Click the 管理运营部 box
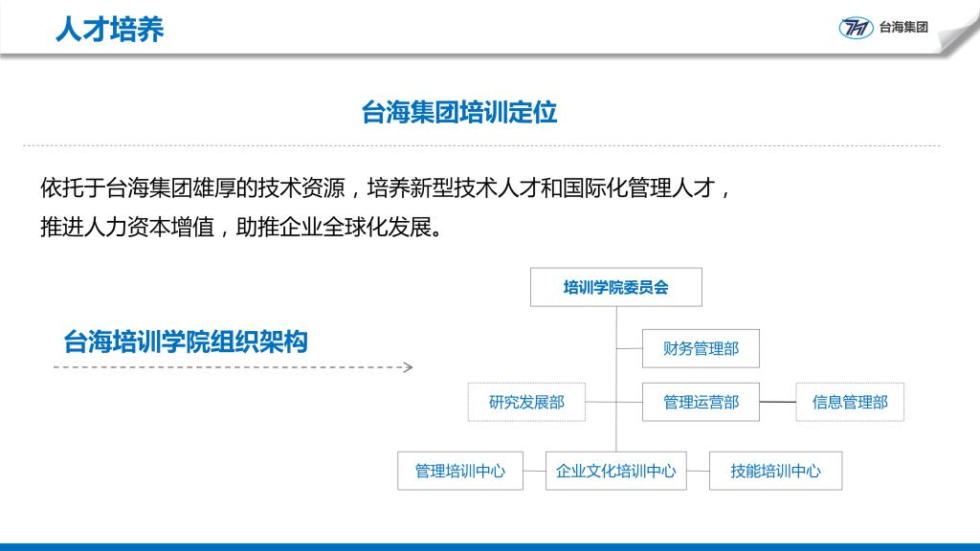The image size is (980, 551). click(701, 402)
